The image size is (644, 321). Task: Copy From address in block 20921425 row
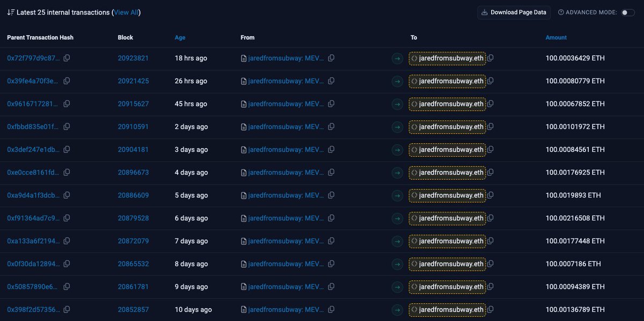pyautogui.click(x=331, y=81)
